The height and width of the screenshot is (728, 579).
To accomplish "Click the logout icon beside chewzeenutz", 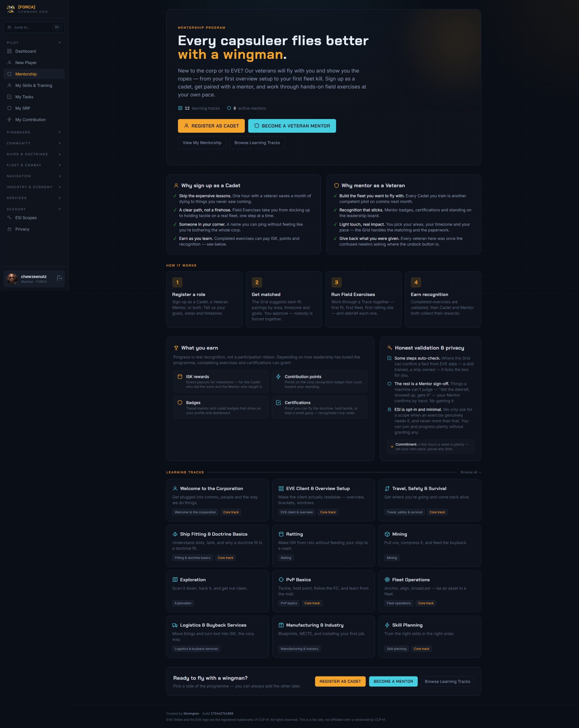I will [60, 279].
